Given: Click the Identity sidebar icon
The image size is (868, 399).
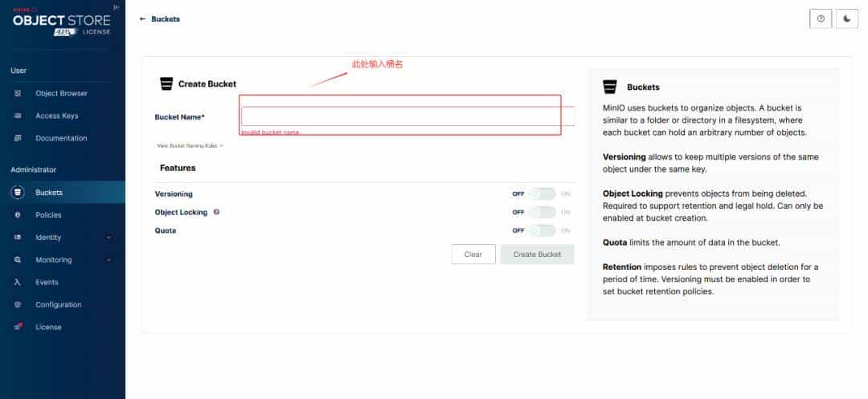Looking at the screenshot, I should [x=18, y=237].
